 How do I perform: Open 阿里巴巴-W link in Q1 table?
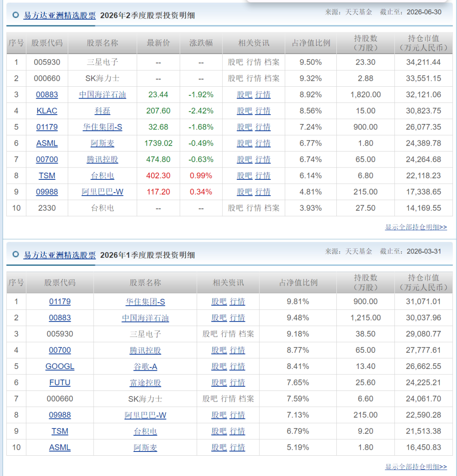tap(145, 415)
